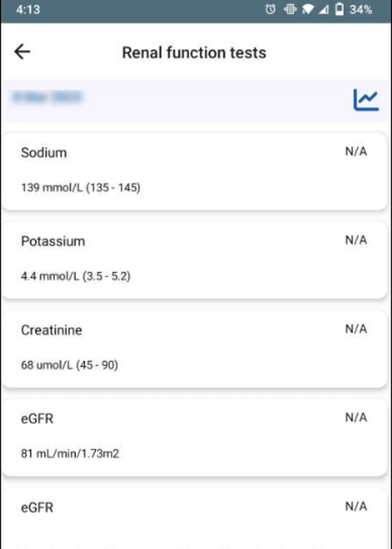Tap N/A label on Potassium card
Image resolution: width=392 pixels, height=549 pixels.
356,241
